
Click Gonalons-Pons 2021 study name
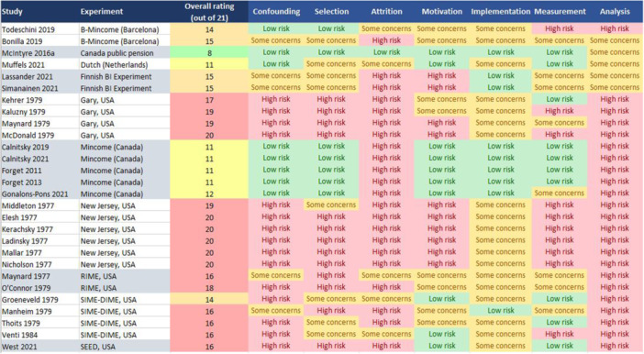pos(35,194)
